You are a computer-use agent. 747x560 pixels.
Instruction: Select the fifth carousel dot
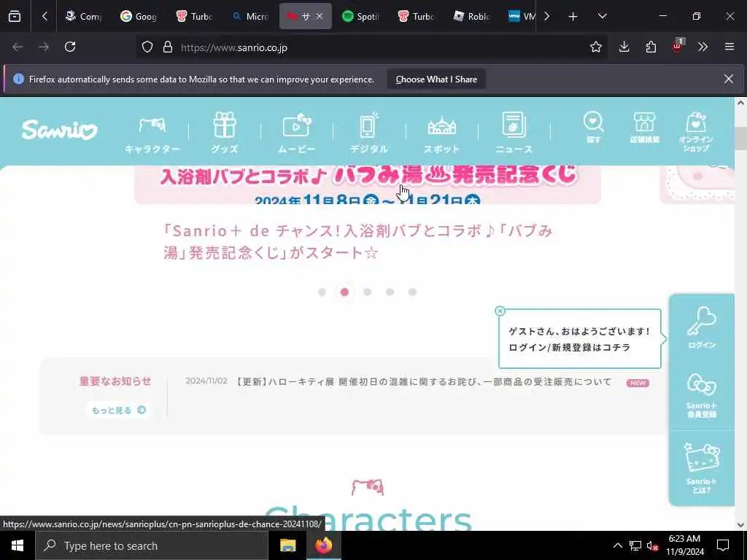(x=413, y=292)
